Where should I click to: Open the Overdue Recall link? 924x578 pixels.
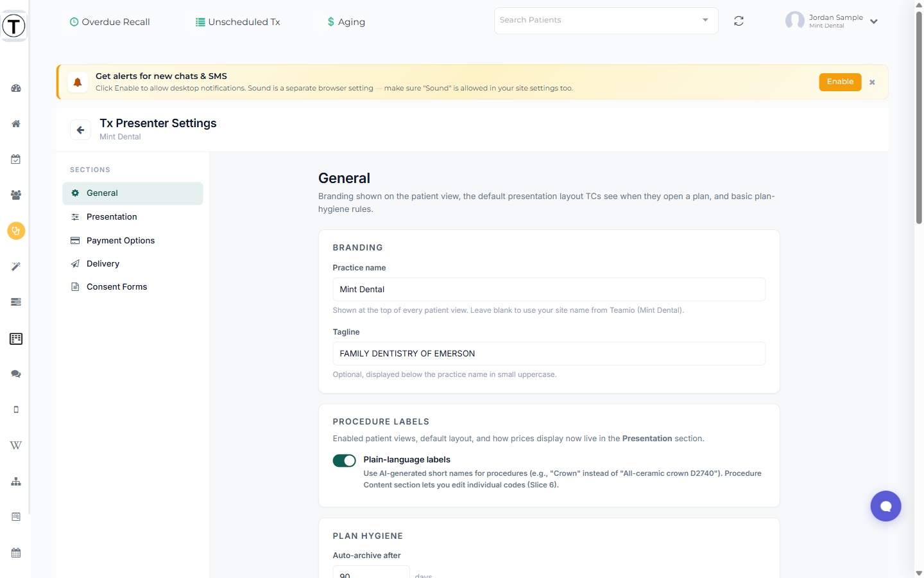coord(110,22)
